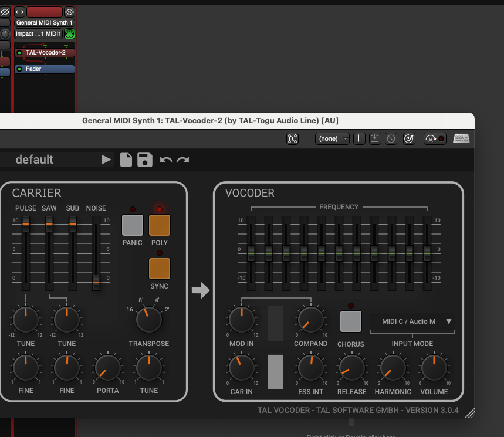The image size is (504, 437).
Task: Save preset with the floppy disk icon
Action: pos(145,160)
